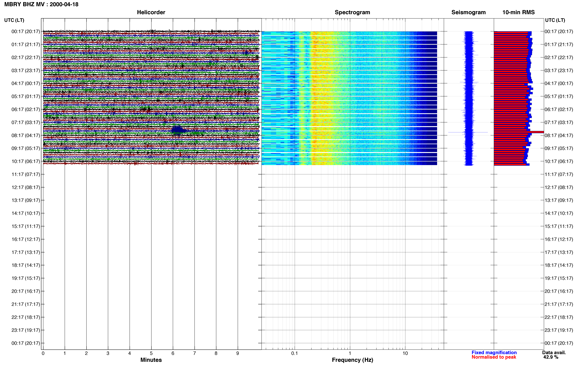Click frequency tick '1' on the spectrogram axis
Screen dimensions: 588x368
coord(350,353)
